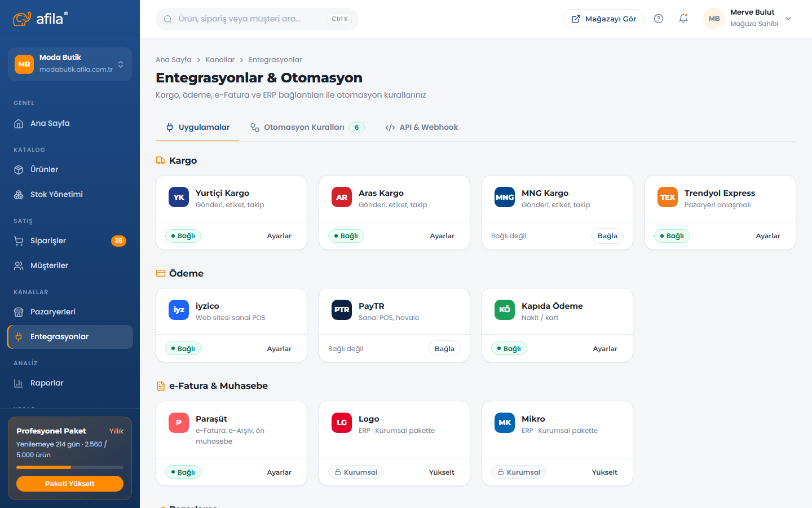Click the Kapıda Ödeme KÖ icon
This screenshot has width=812, height=508.
(505, 310)
